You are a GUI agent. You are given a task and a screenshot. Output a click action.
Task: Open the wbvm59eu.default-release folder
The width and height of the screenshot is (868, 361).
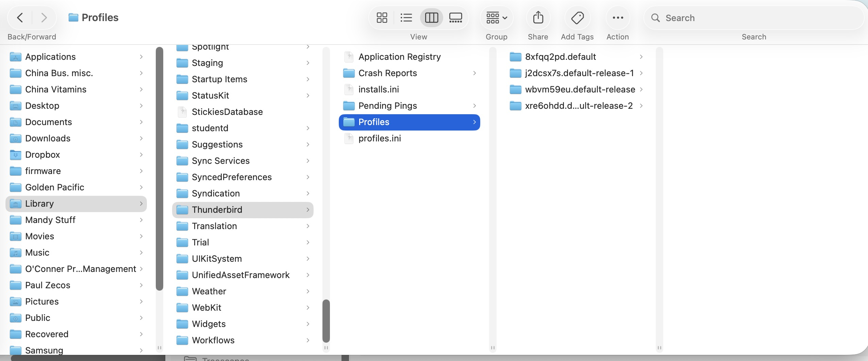tap(580, 89)
